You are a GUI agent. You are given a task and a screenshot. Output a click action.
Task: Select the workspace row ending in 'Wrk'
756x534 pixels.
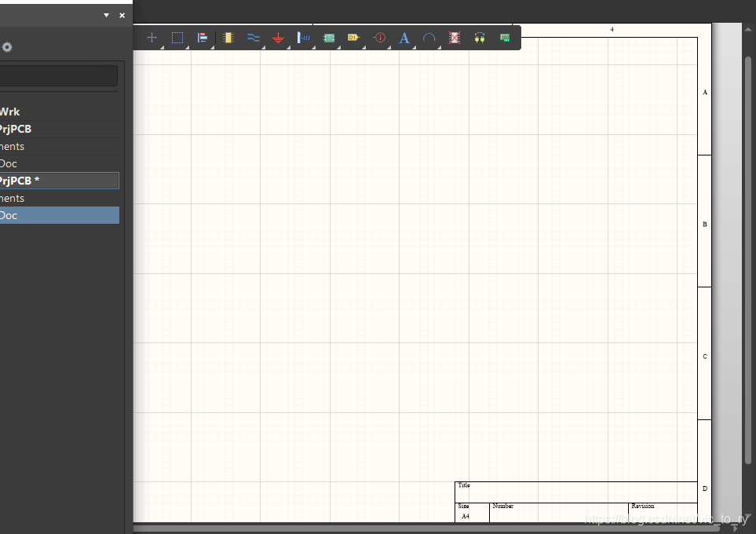click(x=60, y=112)
